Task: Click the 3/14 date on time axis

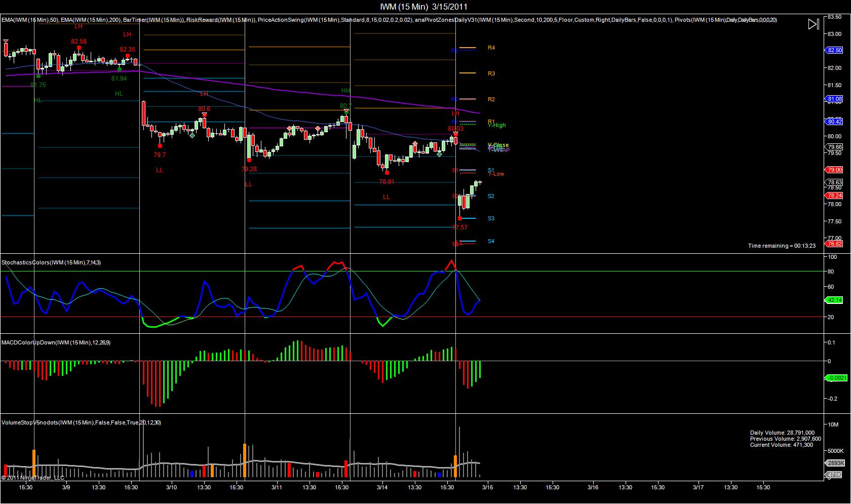Action: (x=382, y=487)
